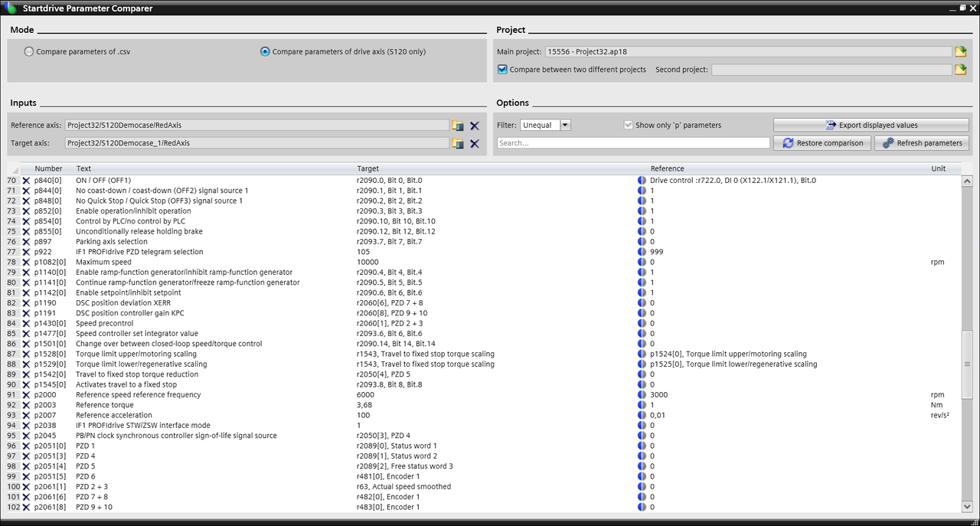This screenshot has height=526, width=980.
Task: Click the X icon on row p2003
Action: click(x=26, y=405)
